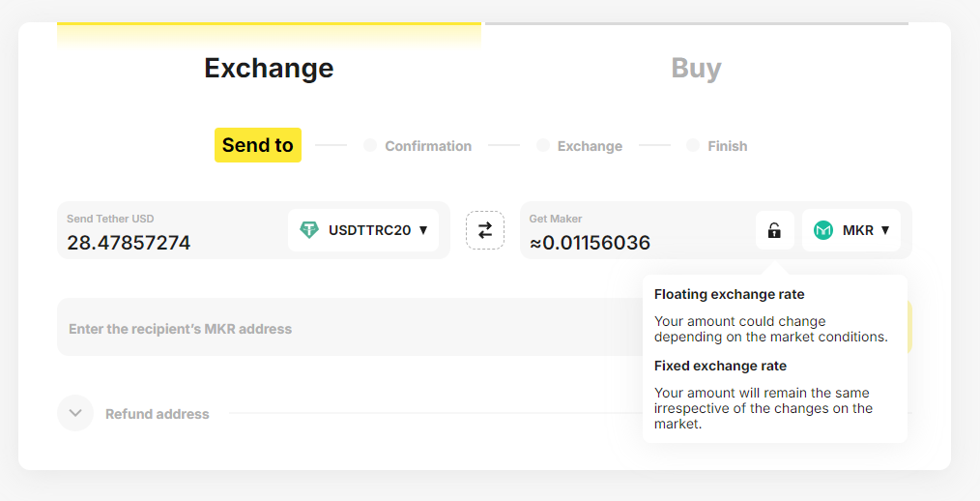
Task: Select the highlighted Send to step
Action: click(257, 145)
